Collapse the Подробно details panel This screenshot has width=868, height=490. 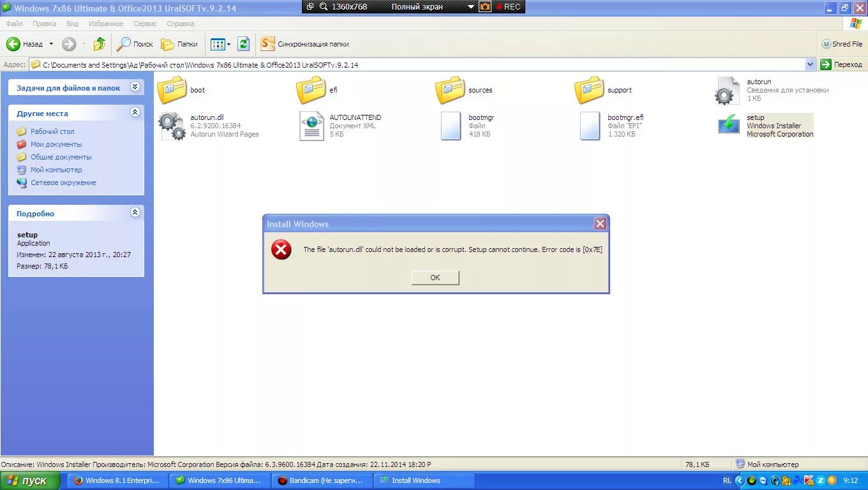[x=135, y=212]
